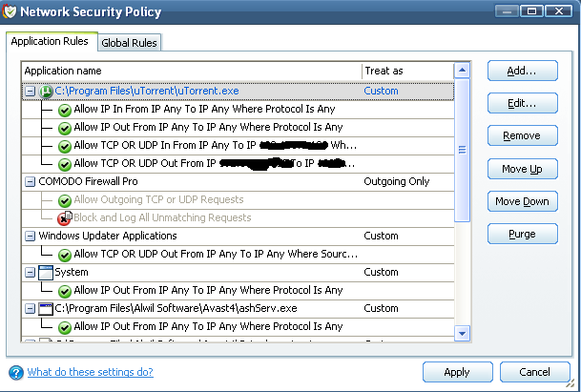Click check icon of TCP OR UDP In rule
581x392 pixels.
coord(65,146)
